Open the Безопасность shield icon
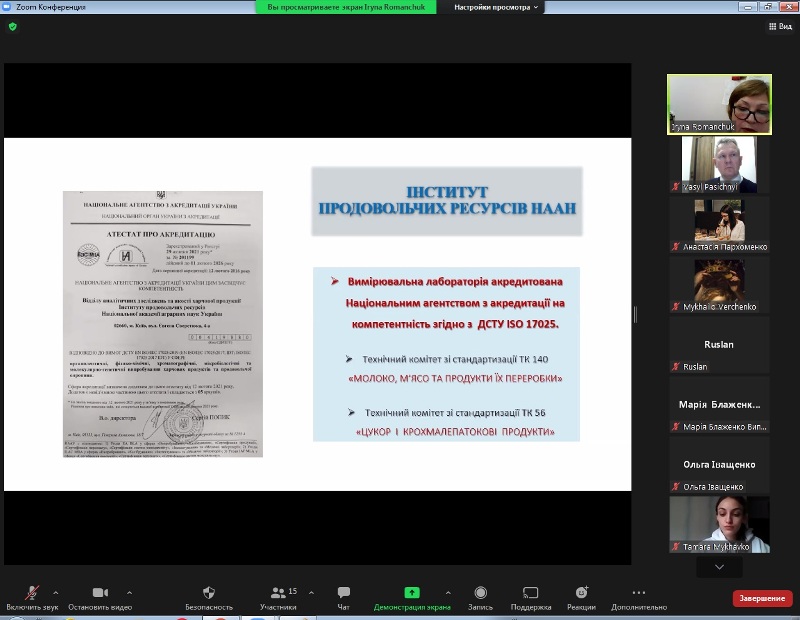This screenshot has width=800, height=620. (x=209, y=592)
